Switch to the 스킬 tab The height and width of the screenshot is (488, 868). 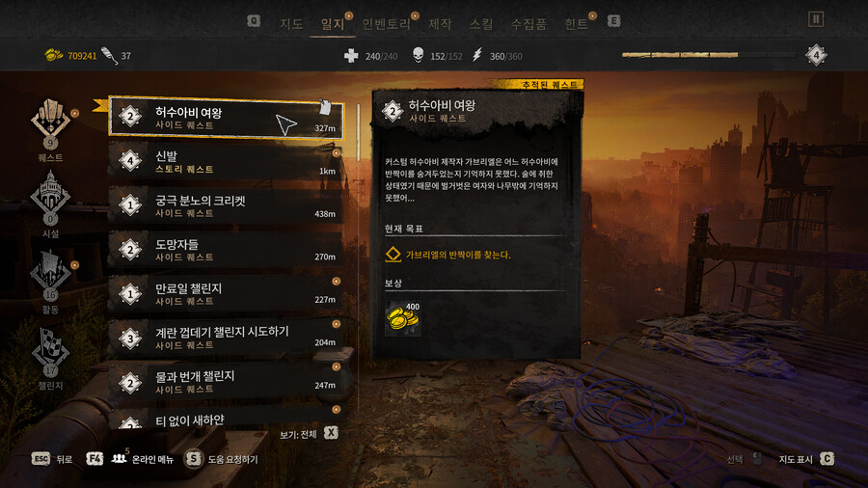click(481, 24)
